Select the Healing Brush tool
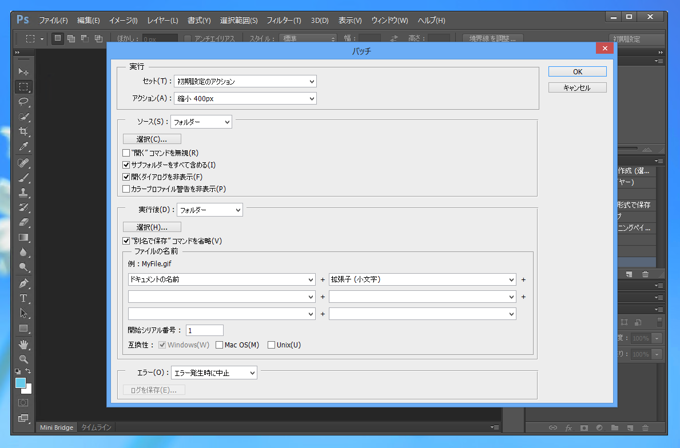Viewport: 680px width, 448px height. coord(23,163)
